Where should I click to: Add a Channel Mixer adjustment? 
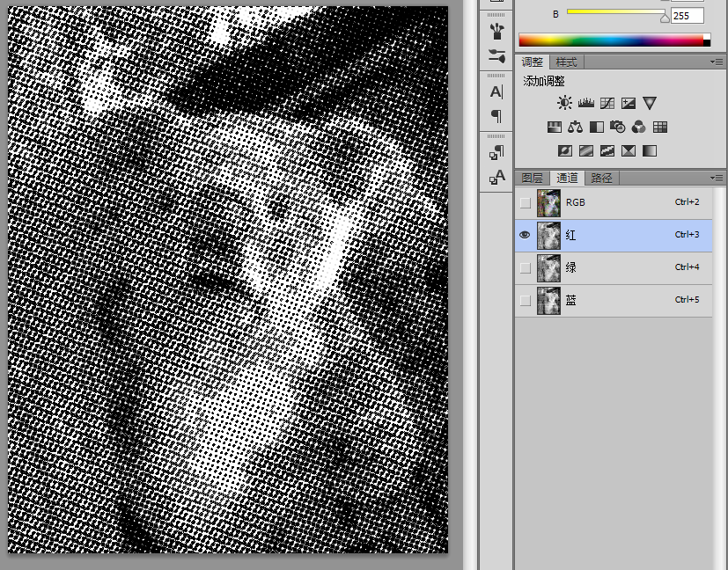[639, 127]
